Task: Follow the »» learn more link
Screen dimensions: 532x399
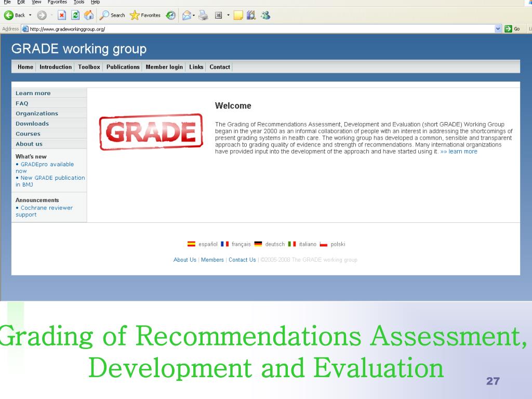Action: click(x=459, y=151)
